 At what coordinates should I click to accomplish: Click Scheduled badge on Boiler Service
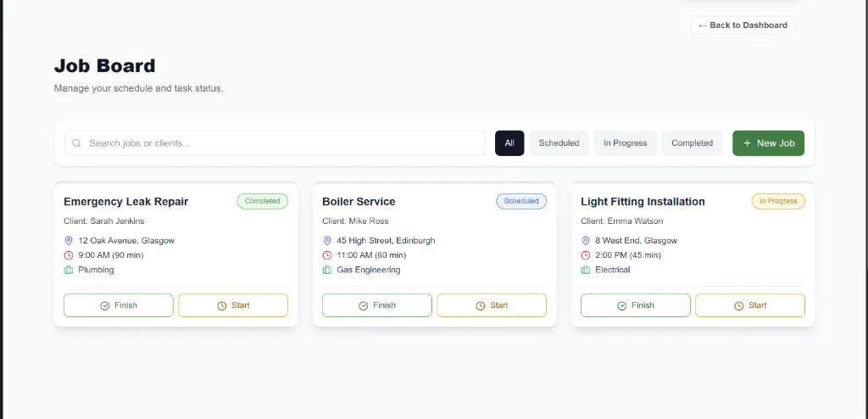(x=521, y=201)
